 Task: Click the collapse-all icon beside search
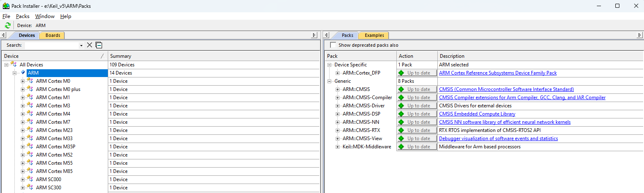point(99,45)
